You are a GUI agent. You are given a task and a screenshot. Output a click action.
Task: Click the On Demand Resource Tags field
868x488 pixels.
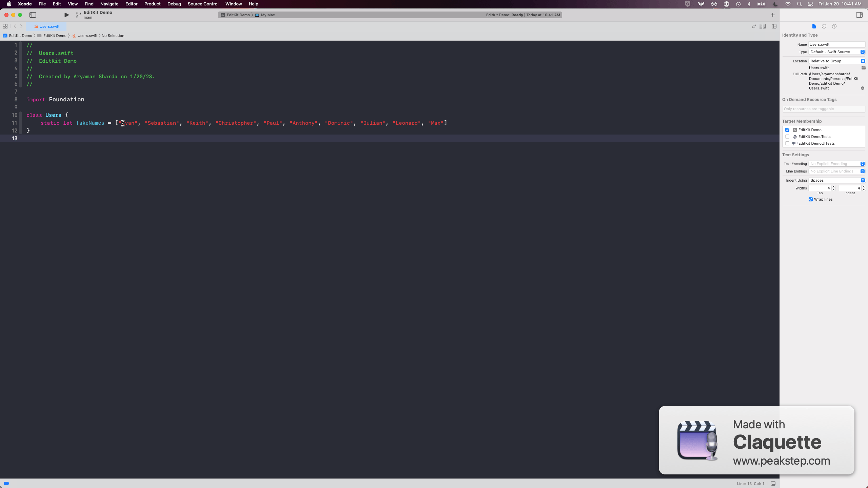[x=823, y=109]
